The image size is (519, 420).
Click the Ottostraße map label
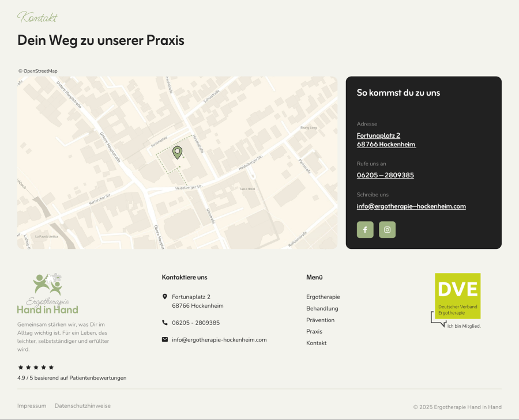(210, 216)
